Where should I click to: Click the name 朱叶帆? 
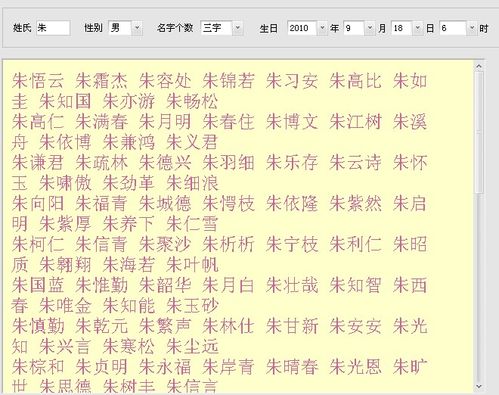point(192,265)
